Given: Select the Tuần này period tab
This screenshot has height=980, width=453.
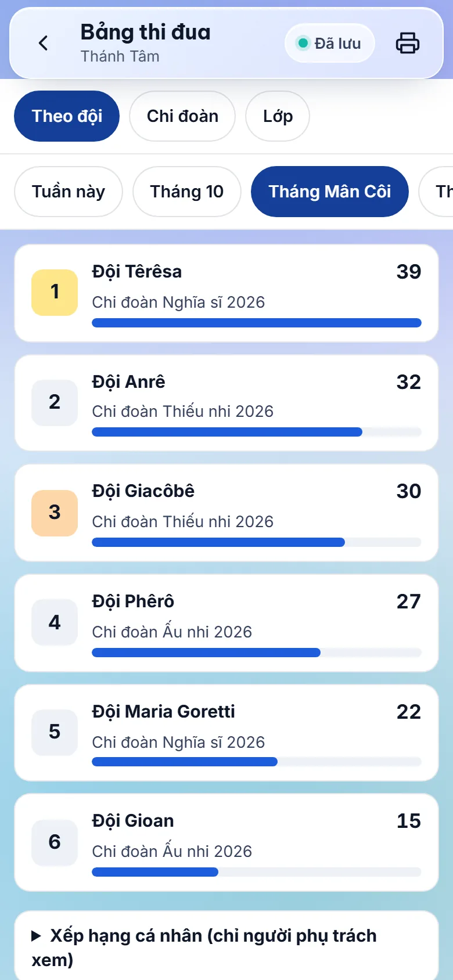Looking at the screenshot, I should pos(69,192).
